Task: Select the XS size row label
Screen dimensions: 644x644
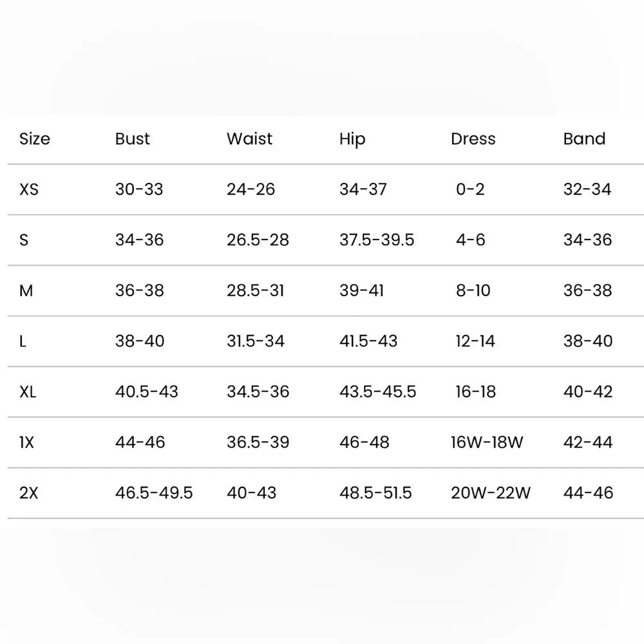Action: click(29, 189)
